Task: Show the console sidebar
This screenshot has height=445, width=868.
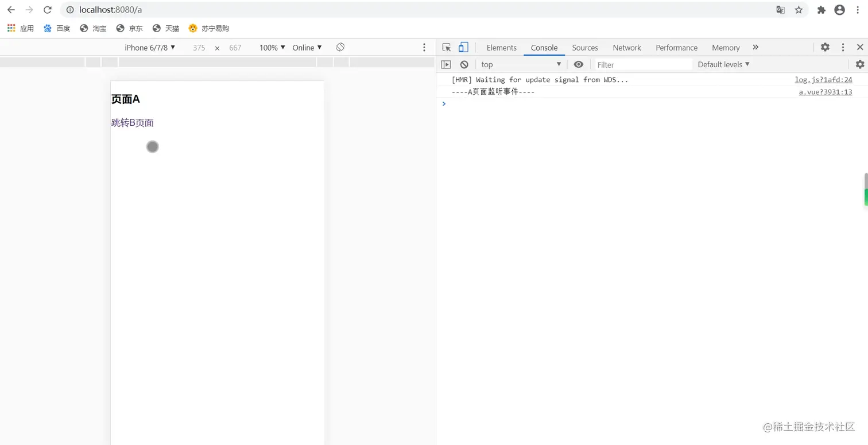Action: coord(446,64)
